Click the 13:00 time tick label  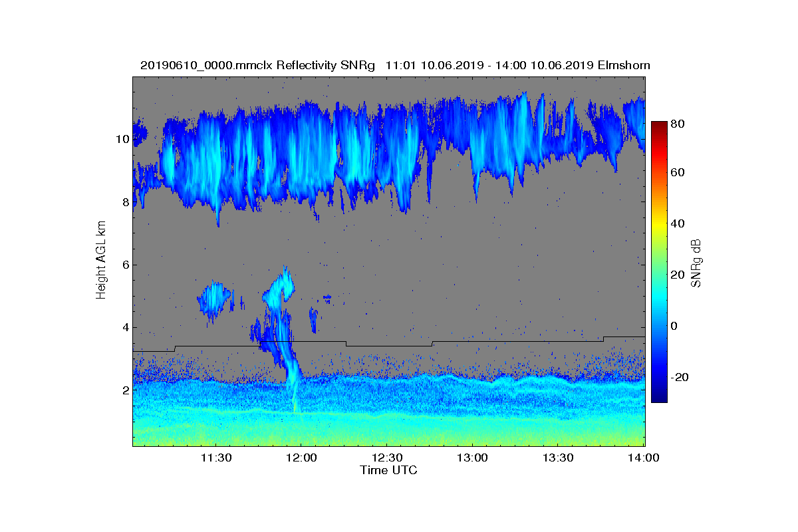tap(473, 458)
